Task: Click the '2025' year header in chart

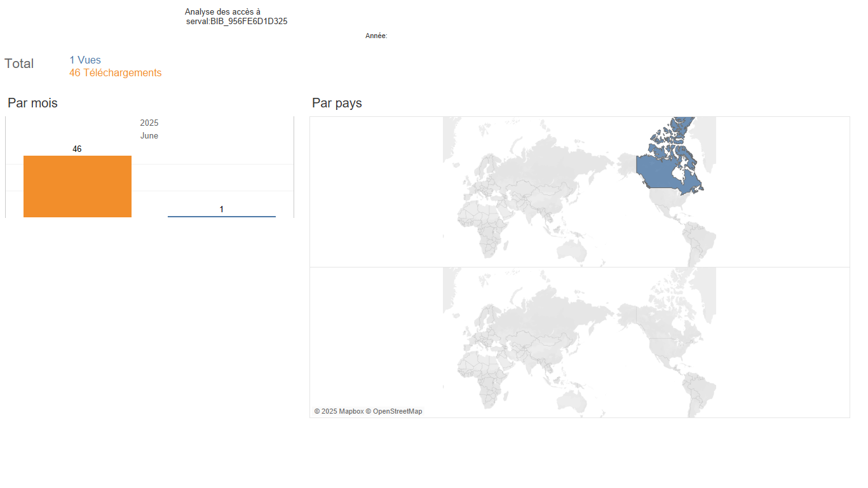Action: [x=149, y=123]
